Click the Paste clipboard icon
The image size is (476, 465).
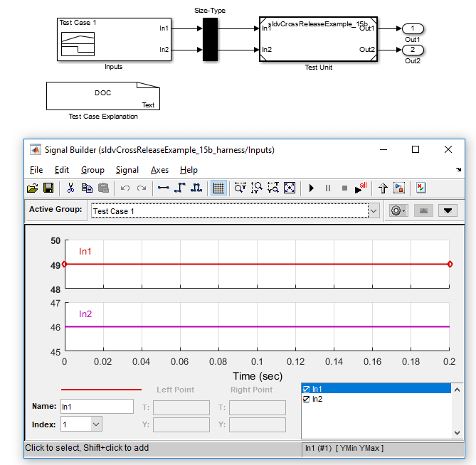[x=103, y=188]
